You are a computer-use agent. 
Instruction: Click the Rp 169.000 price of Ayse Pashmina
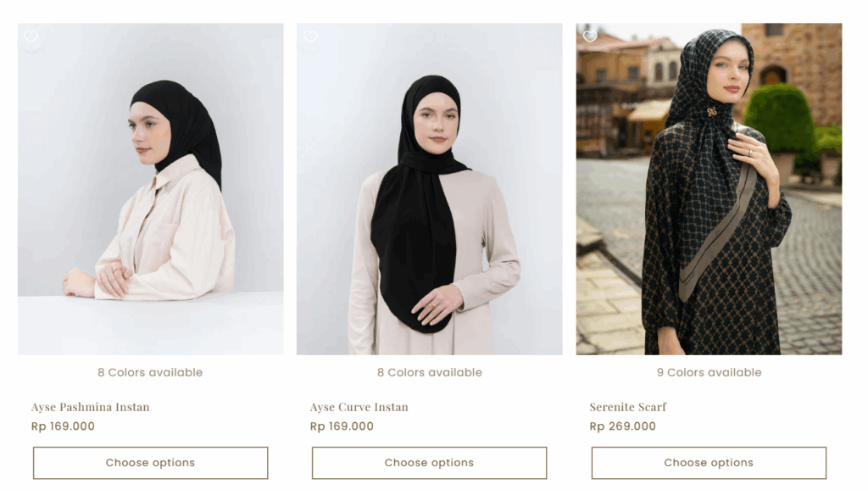63,426
